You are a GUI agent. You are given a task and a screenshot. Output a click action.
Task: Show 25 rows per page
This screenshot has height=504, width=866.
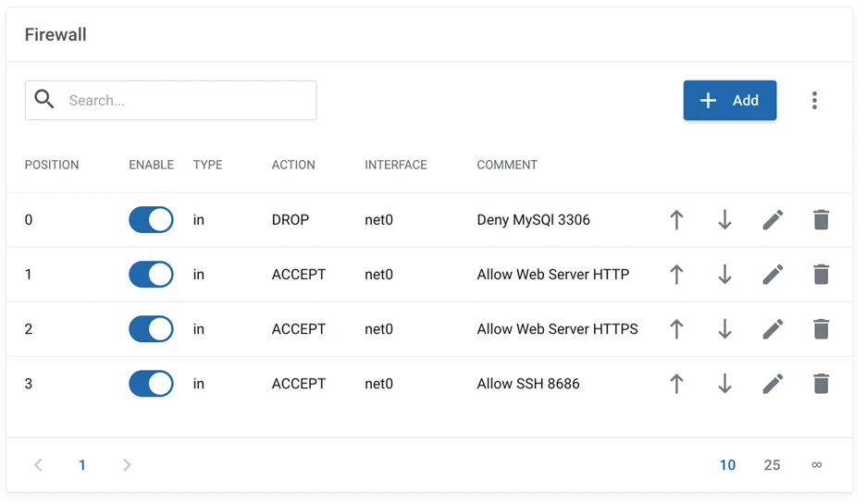[x=772, y=465]
